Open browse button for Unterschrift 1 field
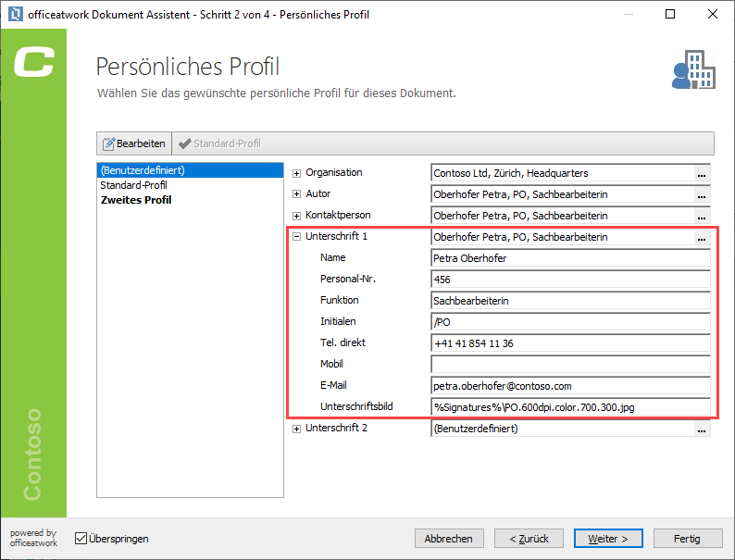The width and height of the screenshot is (735, 560). click(702, 237)
